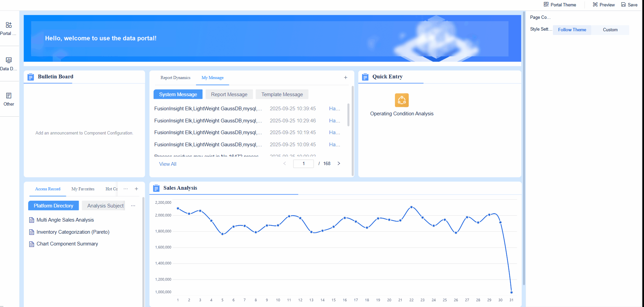Select Platform Directory filter
The image size is (644, 307).
(53, 206)
